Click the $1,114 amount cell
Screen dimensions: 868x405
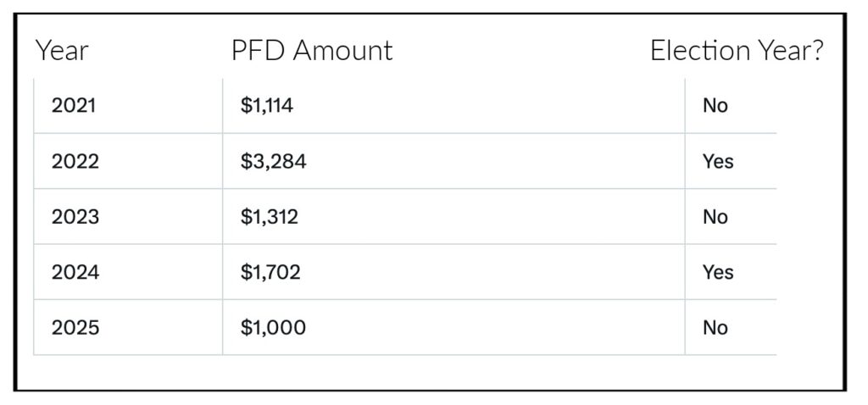(454, 106)
